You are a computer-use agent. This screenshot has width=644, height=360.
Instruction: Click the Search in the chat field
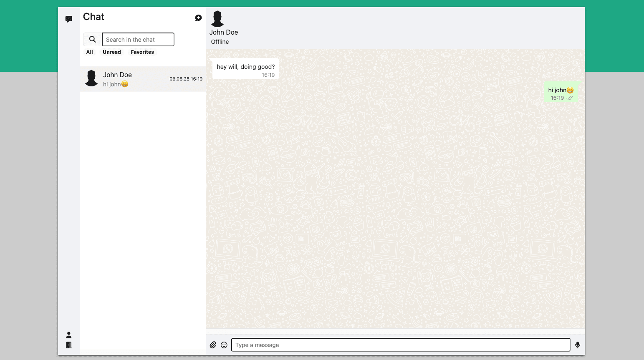pos(138,39)
